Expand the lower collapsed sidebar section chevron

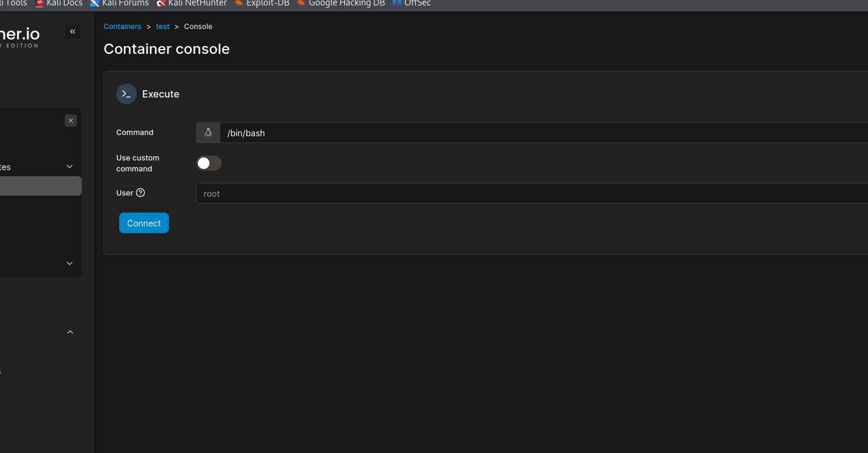click(x=70, y=263)
